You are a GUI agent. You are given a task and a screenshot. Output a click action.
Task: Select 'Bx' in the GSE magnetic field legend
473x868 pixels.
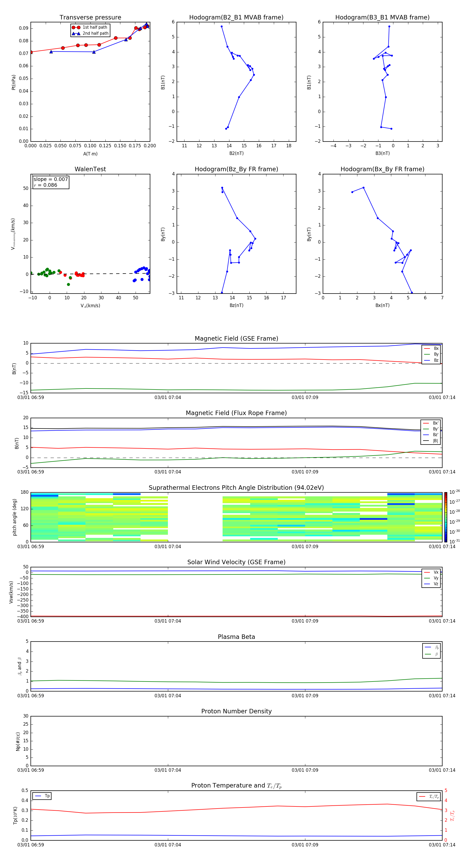pos(431,349)
